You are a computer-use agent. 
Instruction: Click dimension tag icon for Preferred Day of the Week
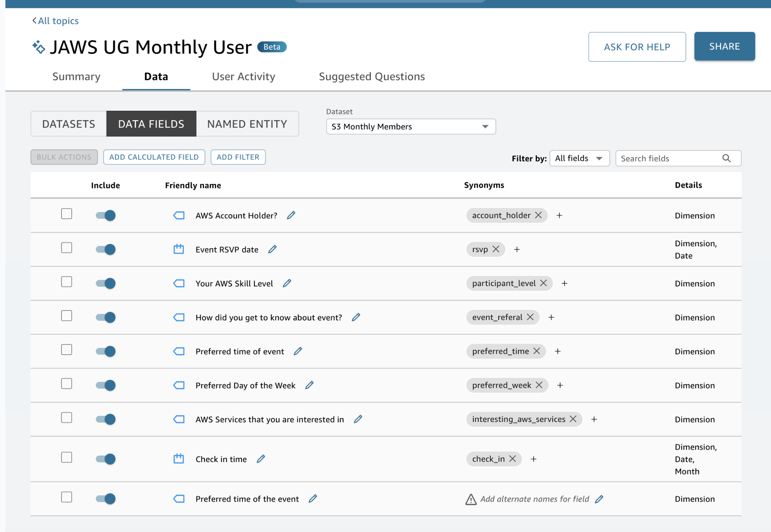click(x=179, y=385)
